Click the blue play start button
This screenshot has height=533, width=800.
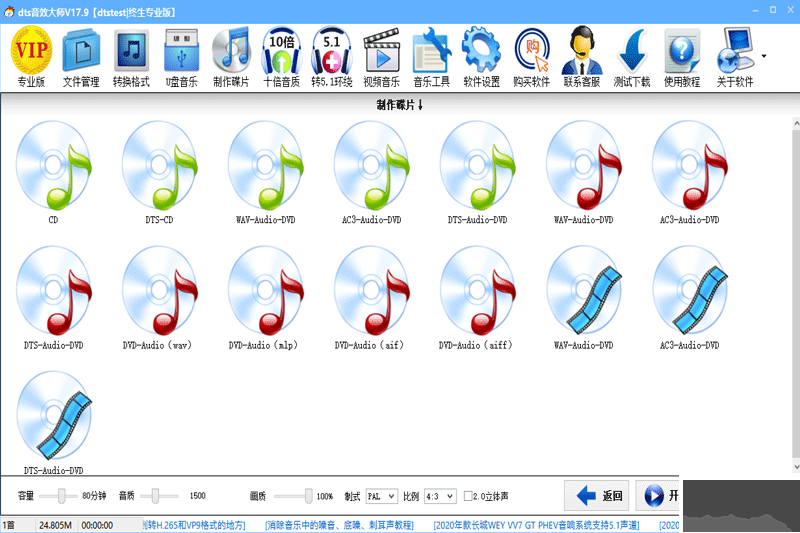(x=658, y=495)
